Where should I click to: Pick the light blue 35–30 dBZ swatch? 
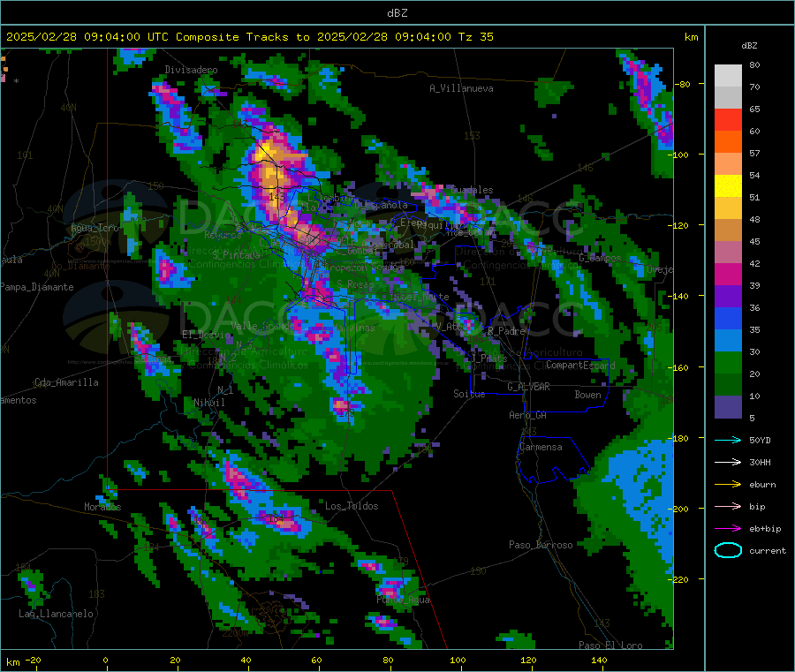pos(728,341)
